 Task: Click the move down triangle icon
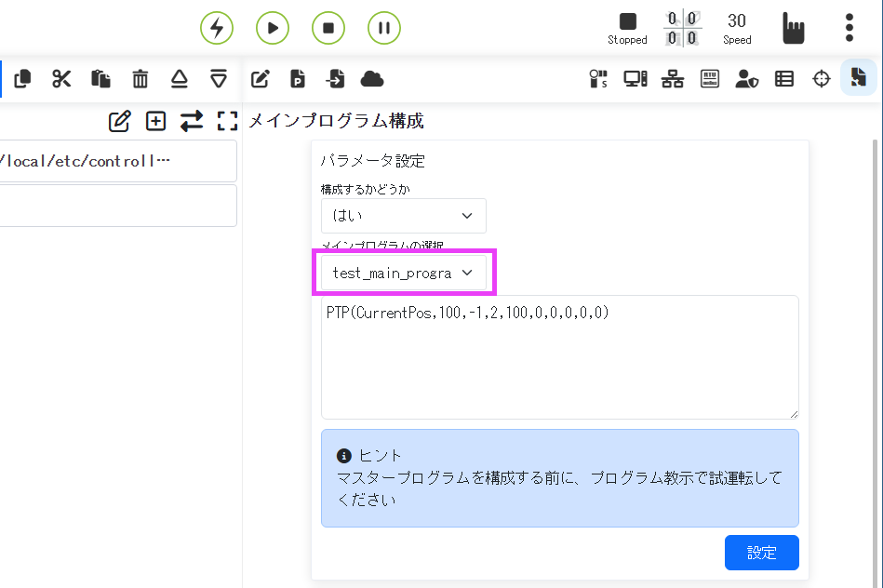point(219,79)
